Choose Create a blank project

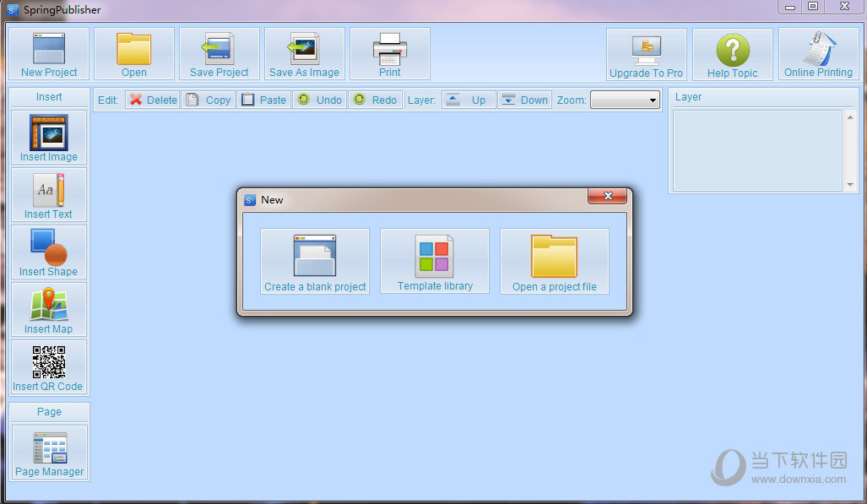pos(315,261)
